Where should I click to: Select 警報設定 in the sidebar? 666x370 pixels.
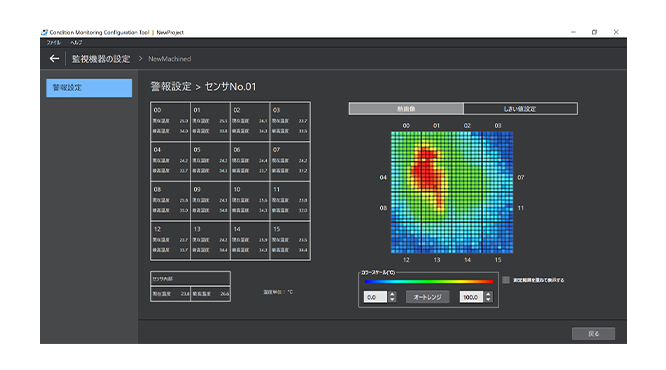(x=89, y=88)
